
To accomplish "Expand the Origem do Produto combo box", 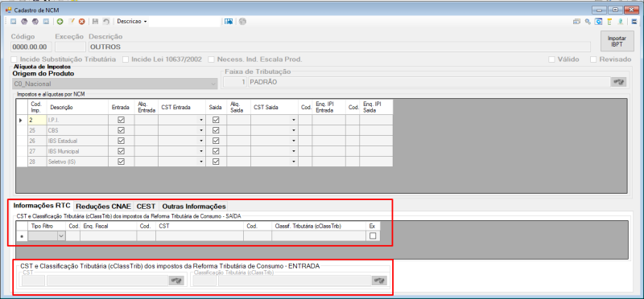I will pos(213,84).
